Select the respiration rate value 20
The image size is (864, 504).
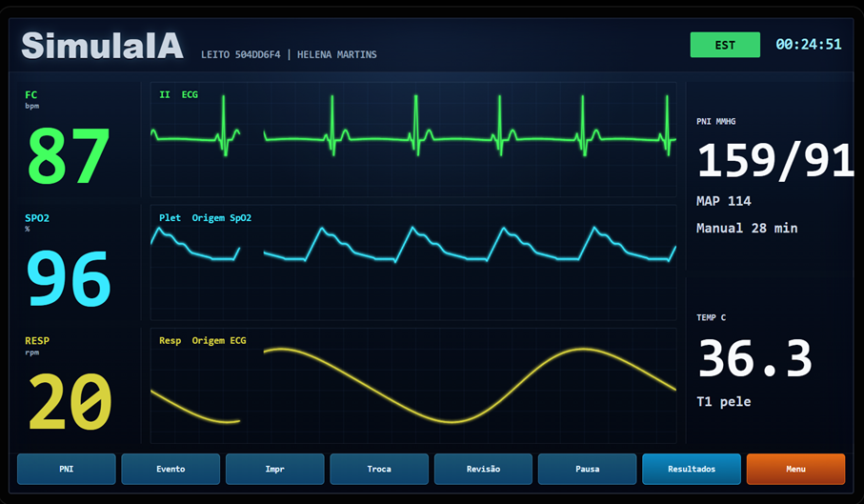(70, 401)
